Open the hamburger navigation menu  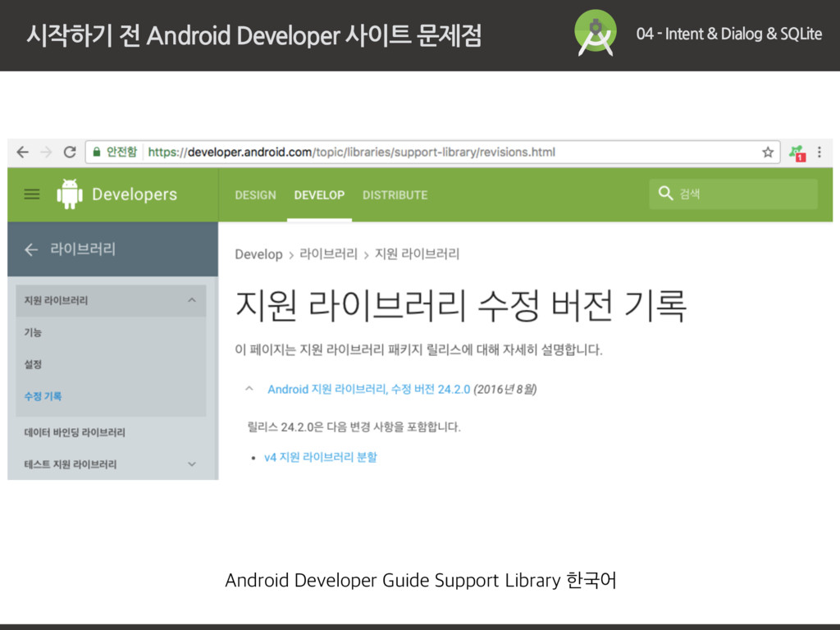coord(32,194)
